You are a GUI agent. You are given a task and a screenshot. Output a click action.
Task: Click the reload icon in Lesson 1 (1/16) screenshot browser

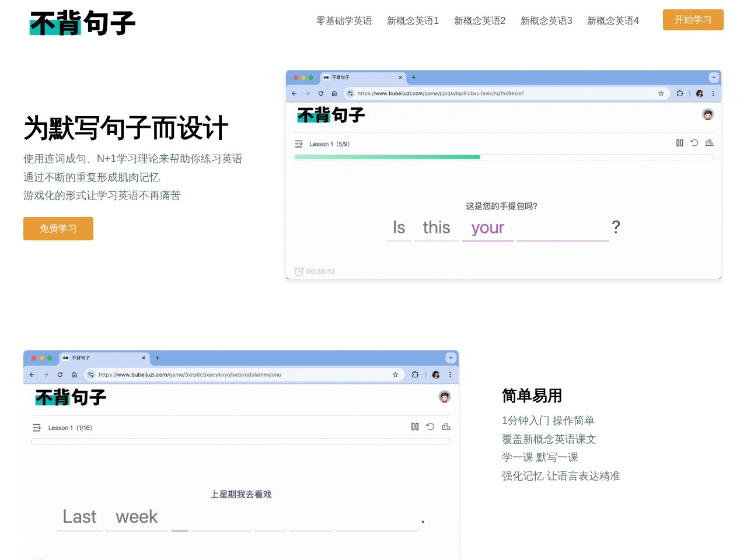(60, 374)
